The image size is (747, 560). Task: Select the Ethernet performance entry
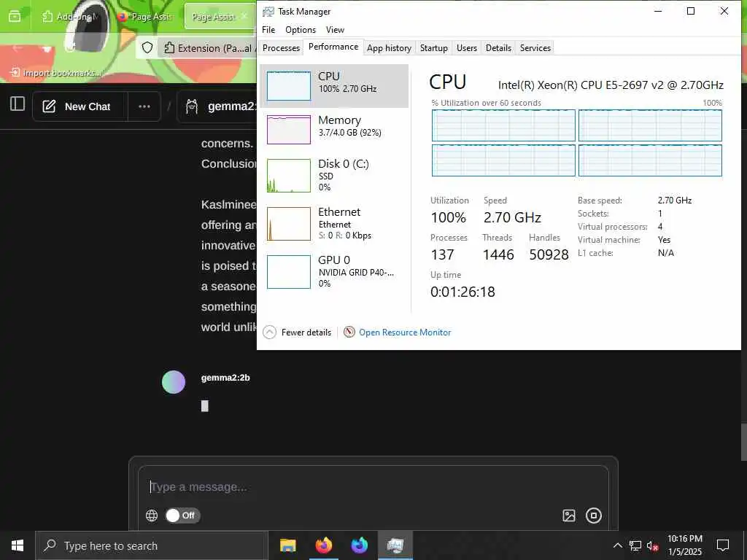pyautogui.click(x=334, y=223)
